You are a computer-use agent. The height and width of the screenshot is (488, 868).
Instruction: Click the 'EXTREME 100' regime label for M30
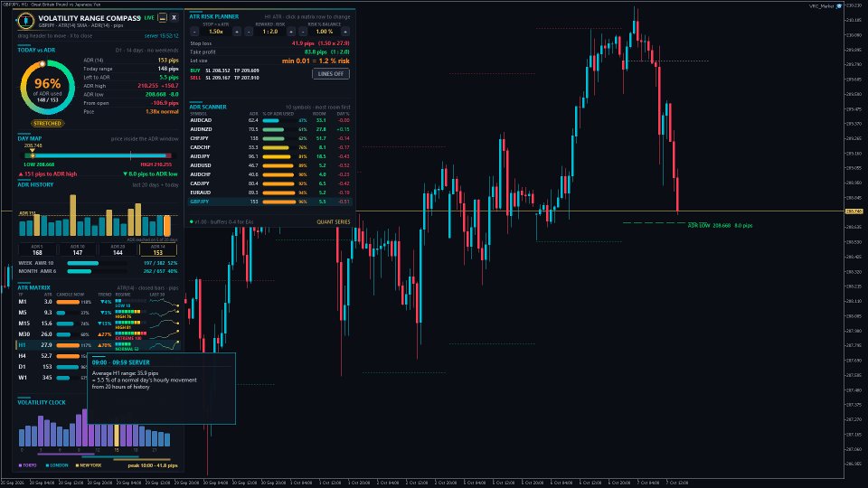coord(128,338)
